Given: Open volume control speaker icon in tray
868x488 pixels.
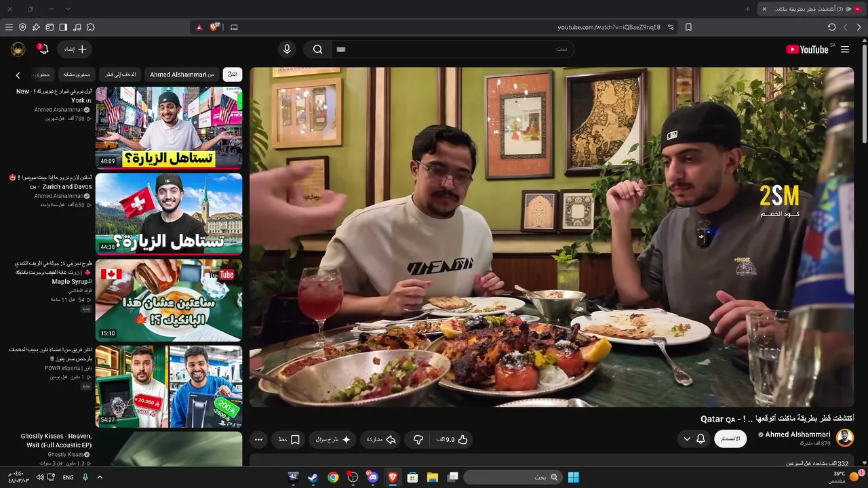Looking at the screenshot, I should point(39,477).
